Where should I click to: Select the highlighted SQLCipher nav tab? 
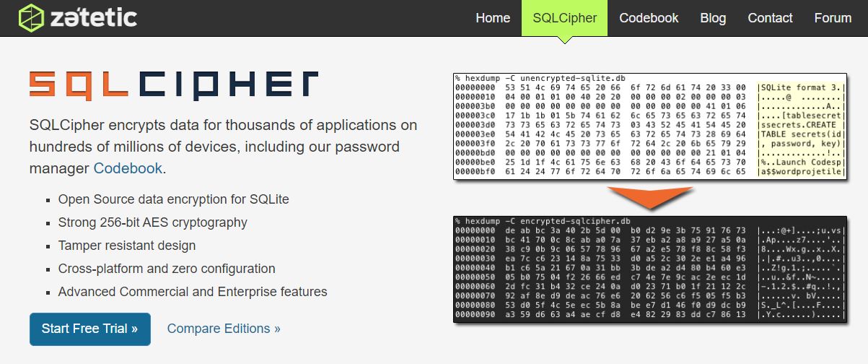(564, 18)
